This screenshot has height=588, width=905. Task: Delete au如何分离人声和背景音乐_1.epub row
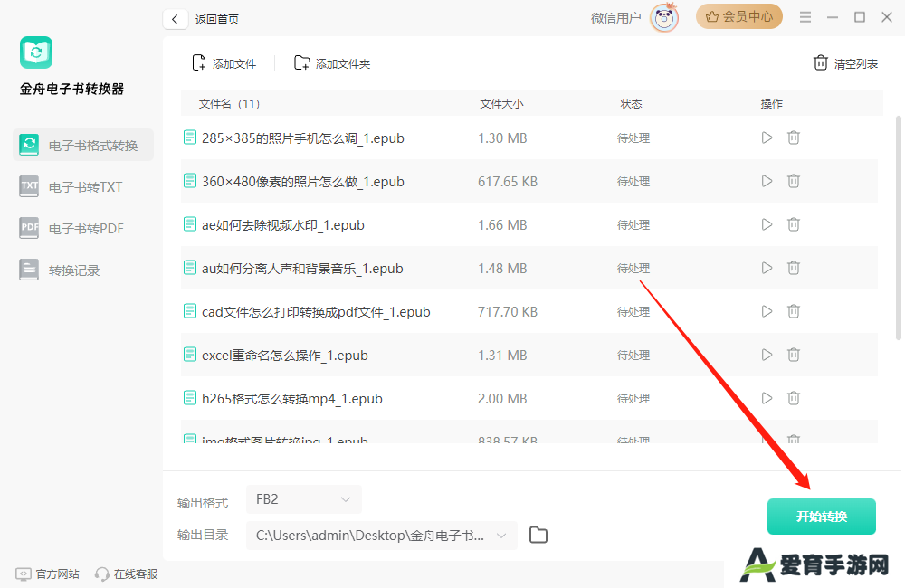[x=794, y=268]
